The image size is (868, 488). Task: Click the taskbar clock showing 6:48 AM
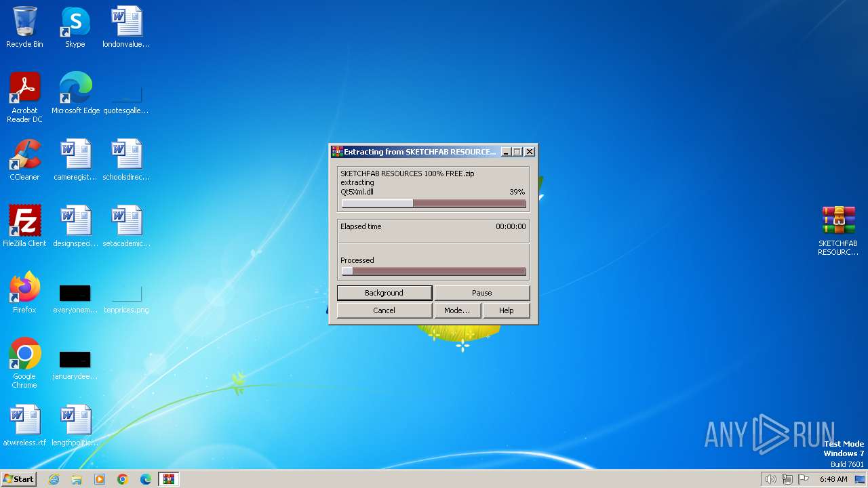click(833, 479)
